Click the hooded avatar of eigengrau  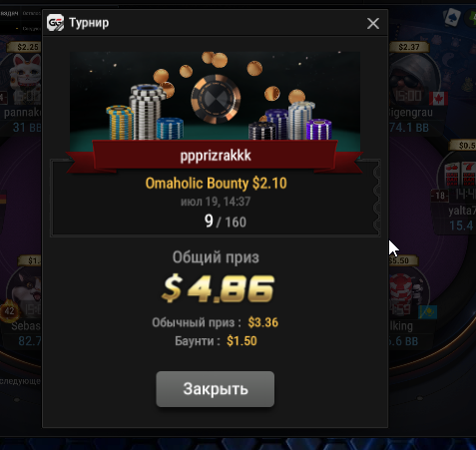tap(412, 80)
